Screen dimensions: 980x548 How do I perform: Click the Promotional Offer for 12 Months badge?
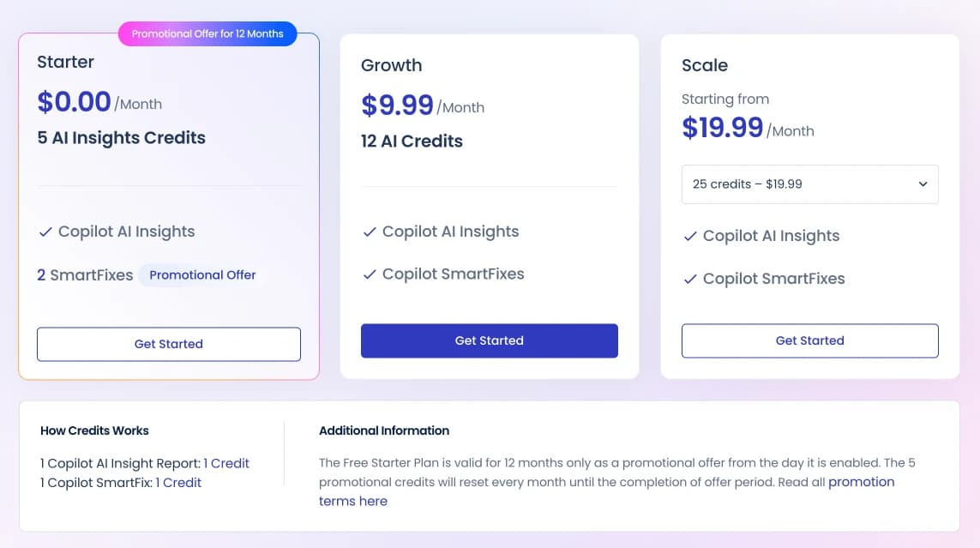(x=207, y=33)
